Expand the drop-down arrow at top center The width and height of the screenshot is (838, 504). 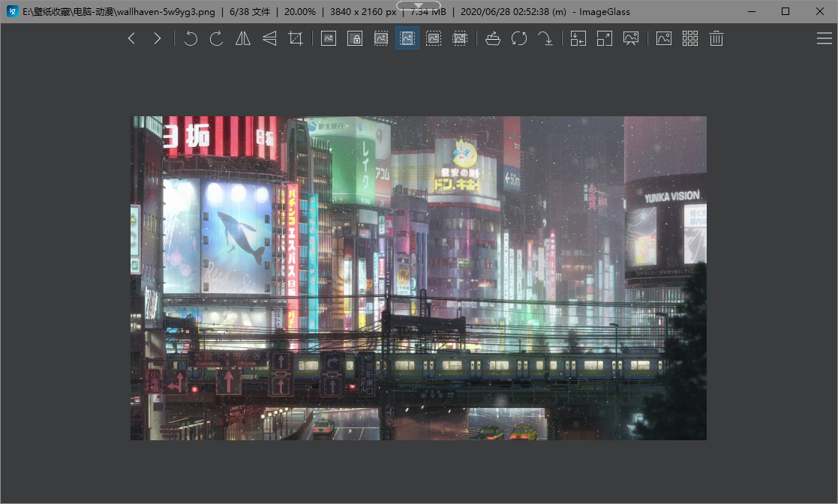point(418,5)
